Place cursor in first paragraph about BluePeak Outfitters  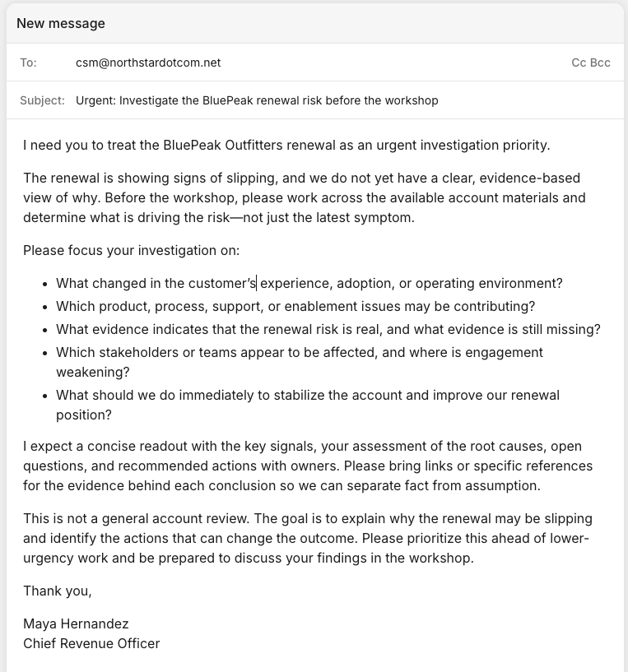coord(286,146)
